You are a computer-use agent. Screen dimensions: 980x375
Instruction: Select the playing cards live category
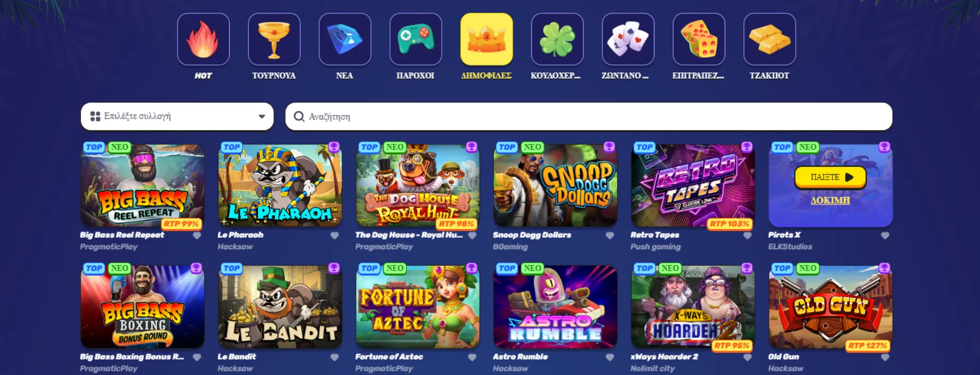628,39
